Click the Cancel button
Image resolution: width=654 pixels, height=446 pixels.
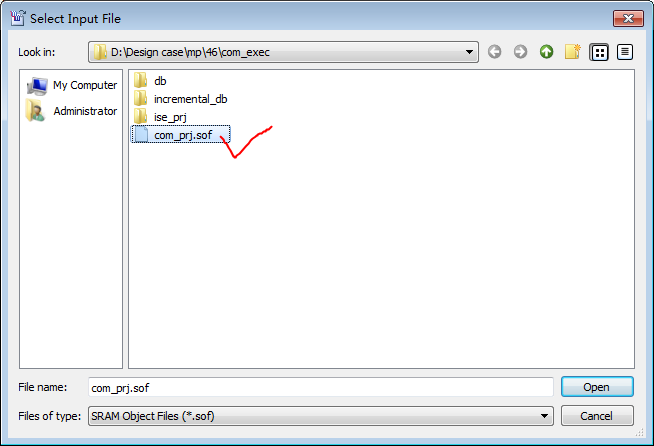pos(597,416)
